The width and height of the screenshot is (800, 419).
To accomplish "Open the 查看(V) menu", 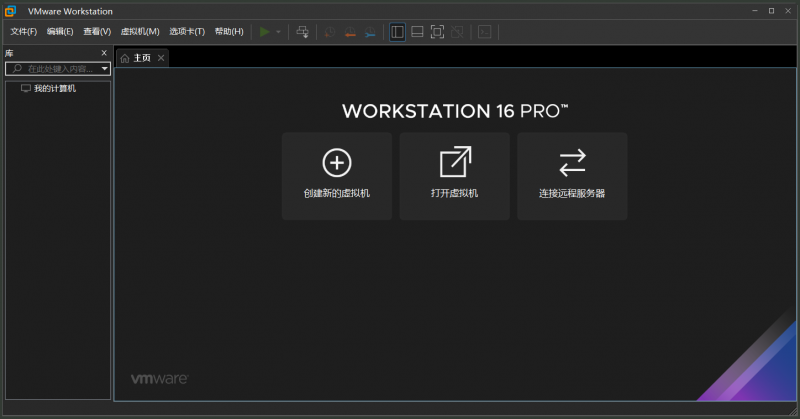I will pyautogui.click(x=97, y=32).
